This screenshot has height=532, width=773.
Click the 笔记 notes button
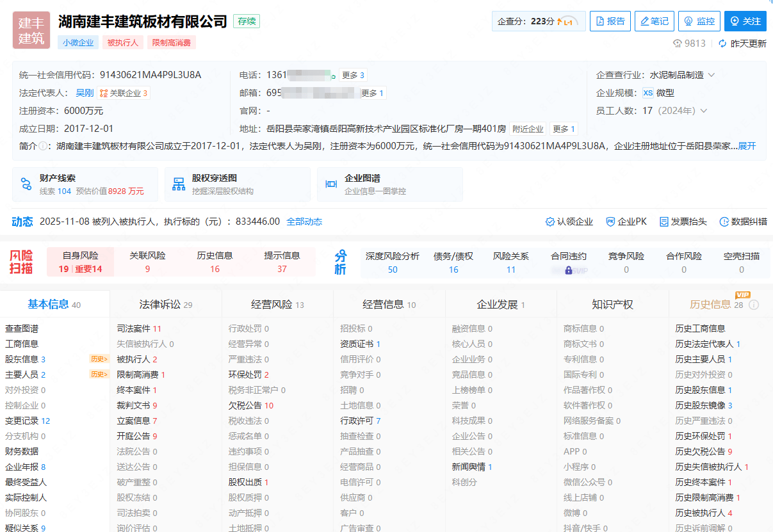click(654, 21)
